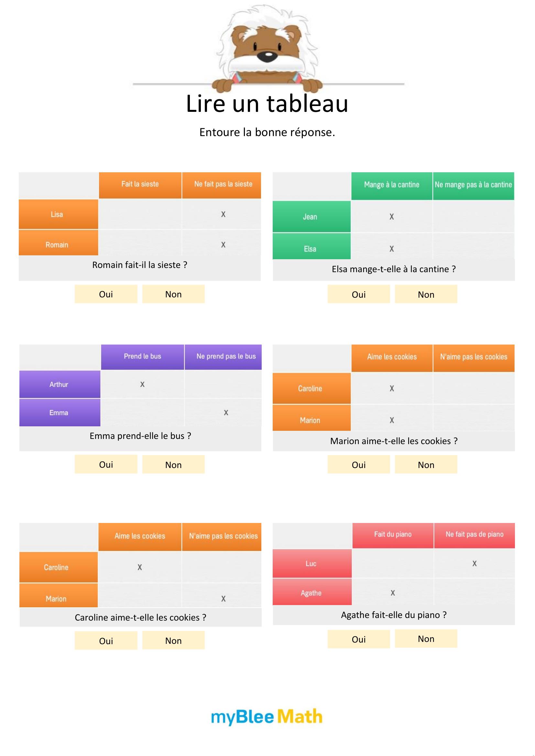535x756 pixels.
Task: Click the 'Fait du piano' header cell
Action: [393, 534]
